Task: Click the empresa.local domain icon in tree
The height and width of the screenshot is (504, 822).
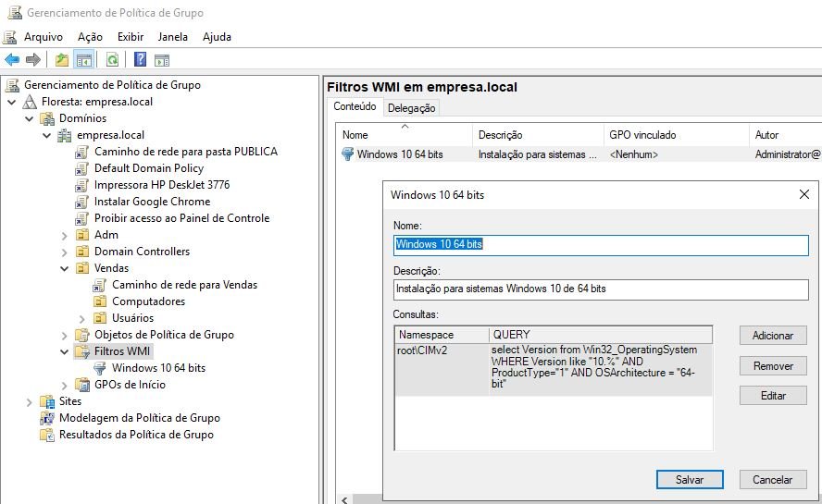Action: coord(65,135)
